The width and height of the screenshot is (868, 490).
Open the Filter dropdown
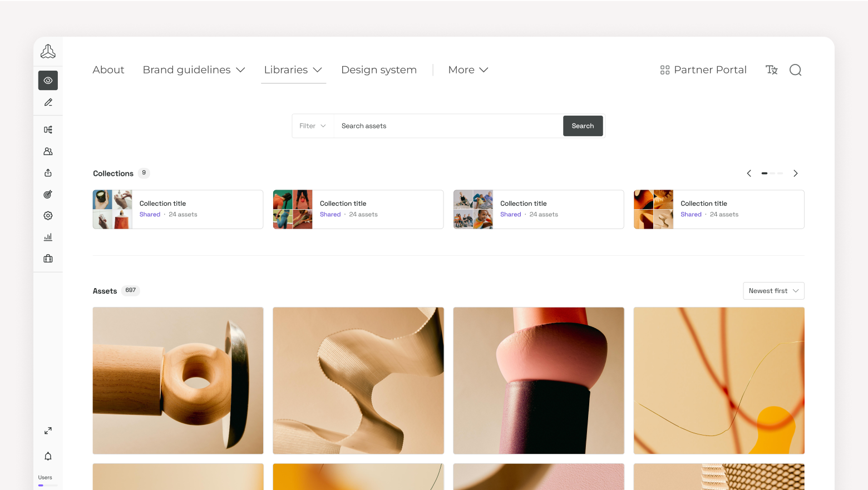[x=313, y=126]
